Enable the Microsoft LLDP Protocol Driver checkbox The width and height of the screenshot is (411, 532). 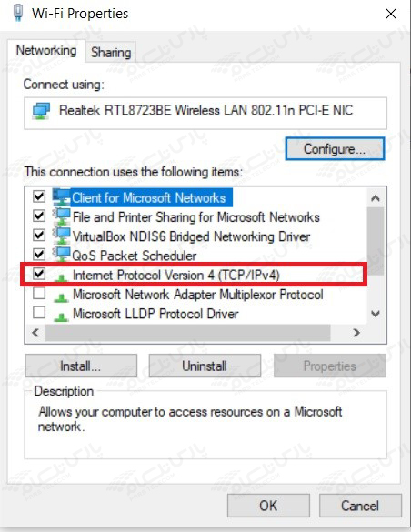coord(39,312)
